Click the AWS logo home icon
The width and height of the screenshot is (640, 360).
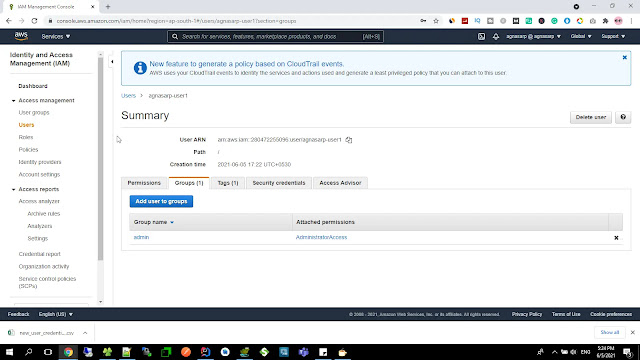[21, 36]
